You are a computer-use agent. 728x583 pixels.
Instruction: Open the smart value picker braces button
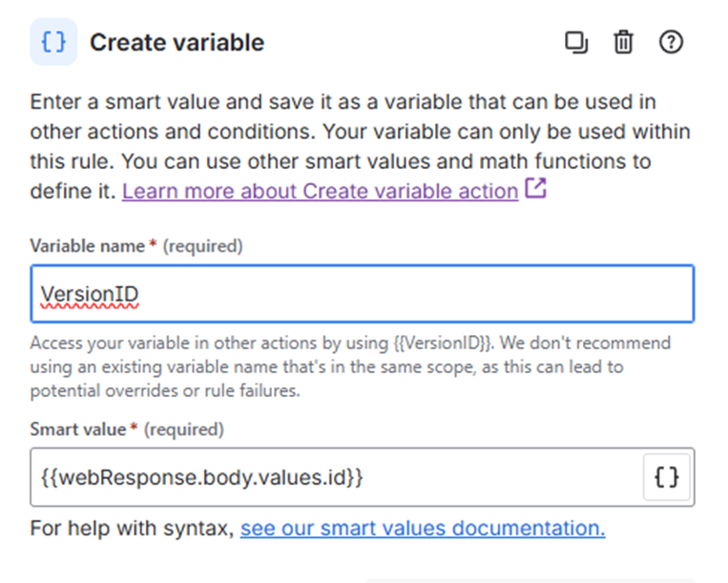pyautogui.click(x=667, y=477)
